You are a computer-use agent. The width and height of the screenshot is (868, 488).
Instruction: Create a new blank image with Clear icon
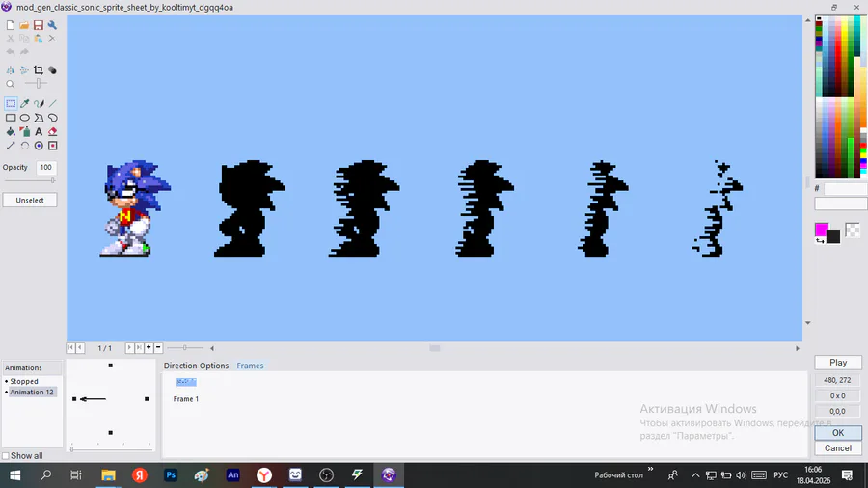[x=11, y=25]
